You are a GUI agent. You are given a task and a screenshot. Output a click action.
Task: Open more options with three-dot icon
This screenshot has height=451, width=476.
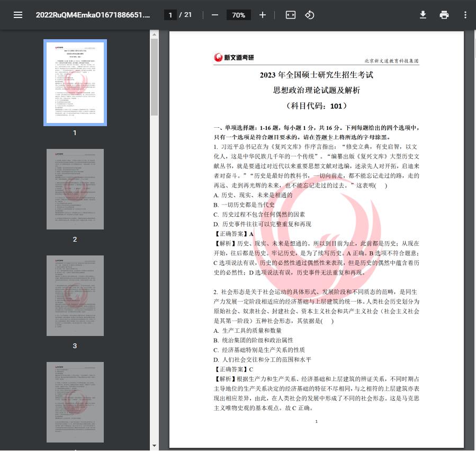465,15
